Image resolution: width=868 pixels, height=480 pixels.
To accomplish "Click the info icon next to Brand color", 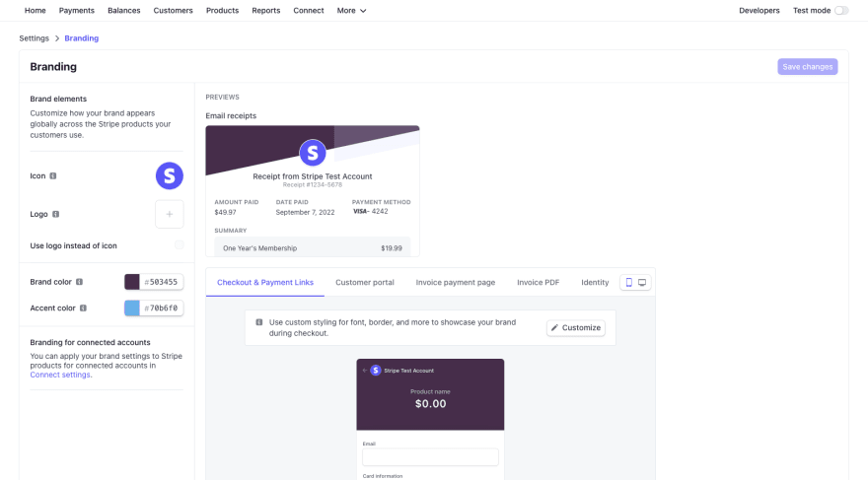I will point(79,282).
